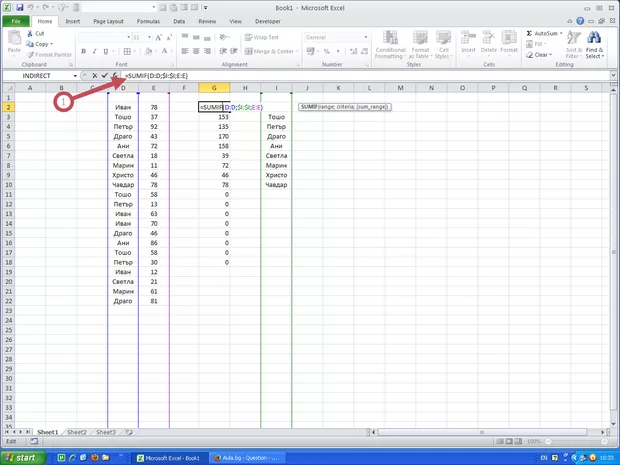Confirm formula with the Enter checkmark

[105, 76]
